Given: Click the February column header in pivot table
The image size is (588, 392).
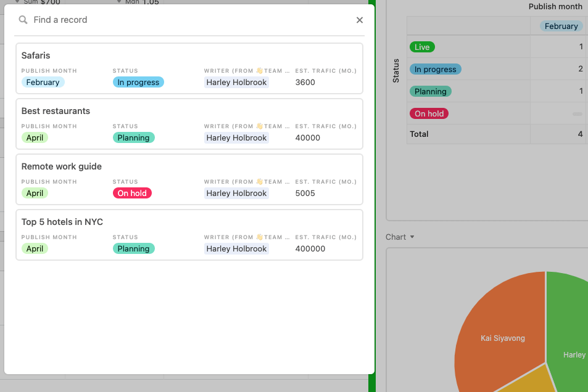Looking at the screenshot, I should click(561, 26).
